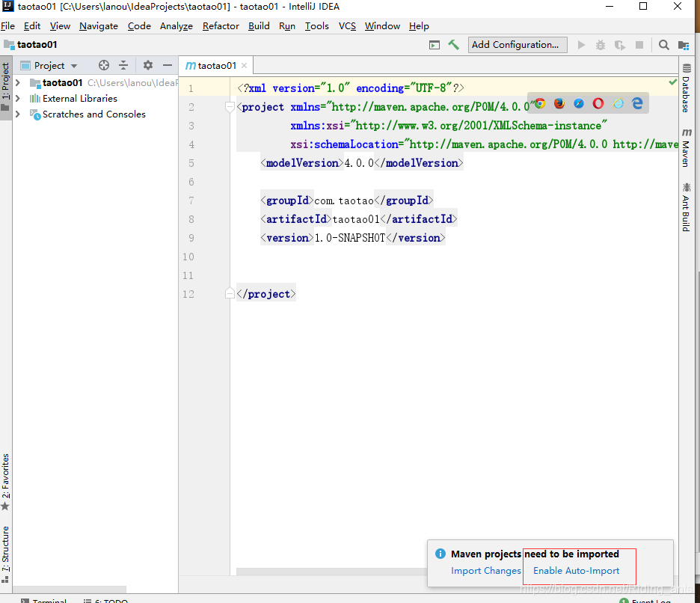Expand Scratches and Consoles node
Image resolution: width=700 pixels, height=603 pixels.
tap(18, 114)
